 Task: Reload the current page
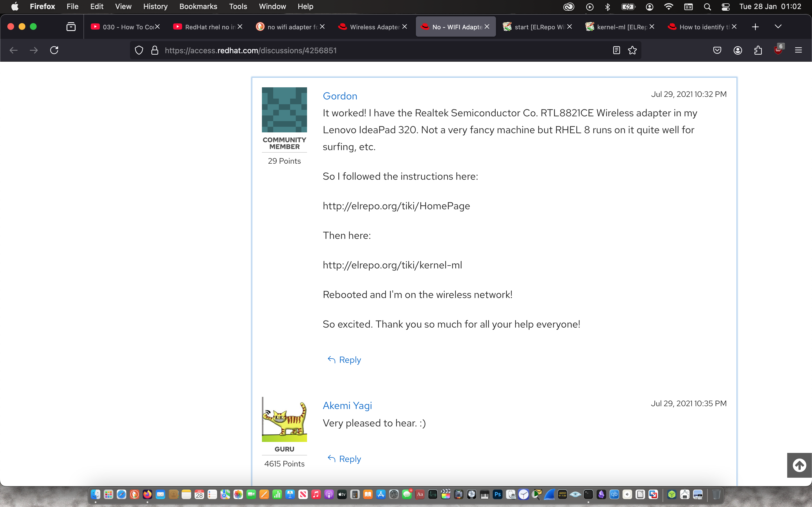54,50
